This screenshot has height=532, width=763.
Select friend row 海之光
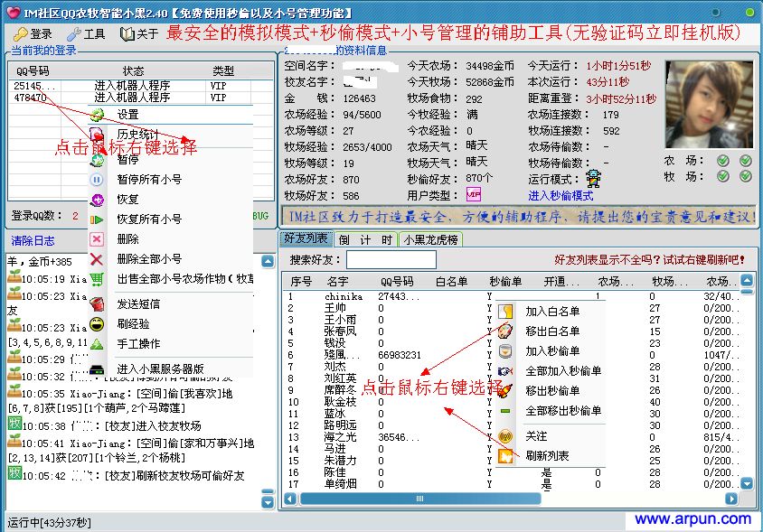(x=511, y=437)
